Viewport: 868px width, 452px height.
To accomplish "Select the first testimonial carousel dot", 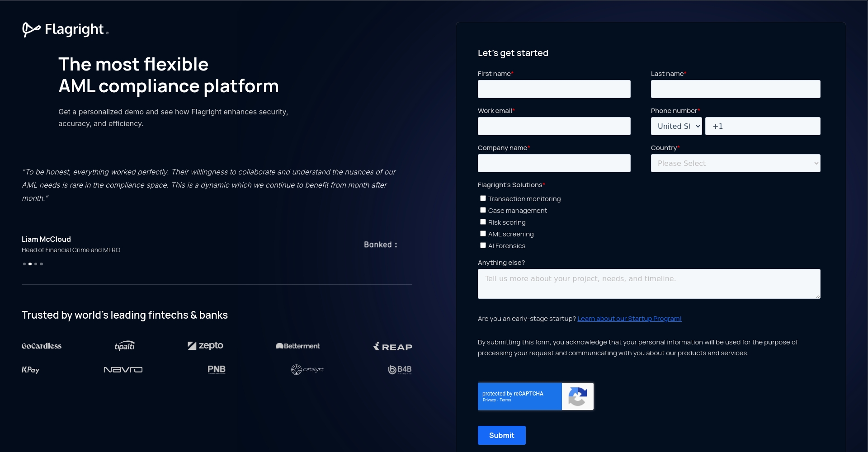I will click(x=24, y=264).
